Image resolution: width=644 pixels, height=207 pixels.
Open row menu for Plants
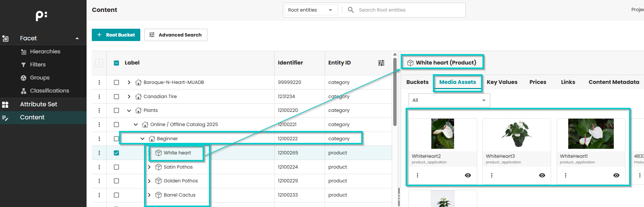pyautogui.click(x=99, y=110)
